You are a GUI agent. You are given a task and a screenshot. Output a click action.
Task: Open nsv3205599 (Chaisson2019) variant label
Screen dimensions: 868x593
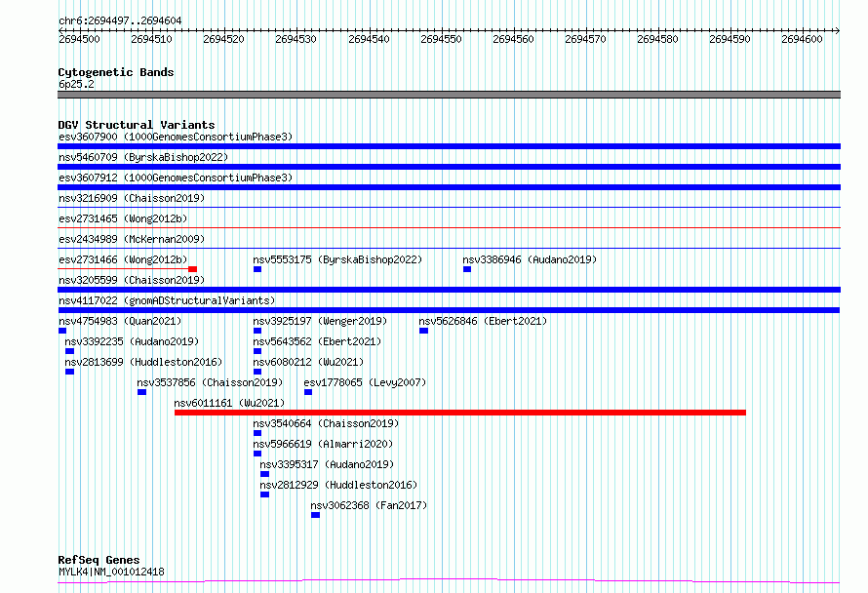132,280
